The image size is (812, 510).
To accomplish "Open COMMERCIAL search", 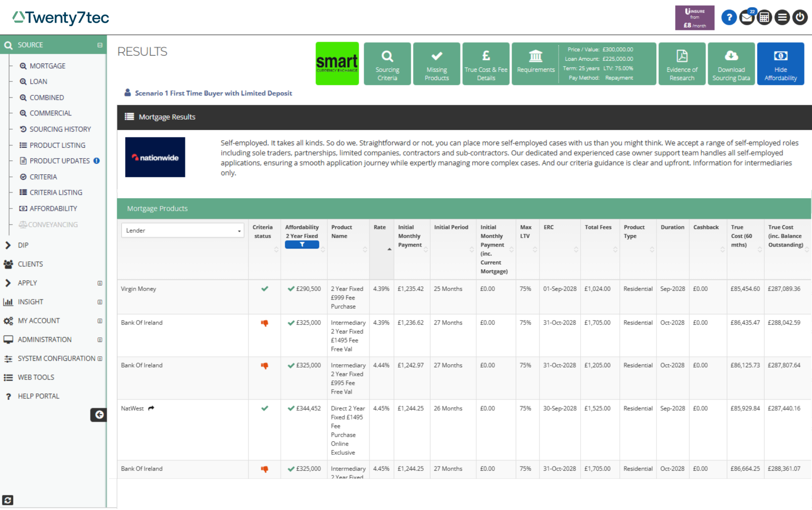I will pos(45,113).
